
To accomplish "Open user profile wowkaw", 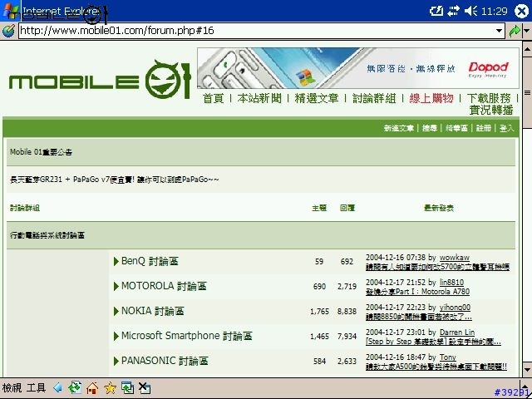I will (455, 258).
